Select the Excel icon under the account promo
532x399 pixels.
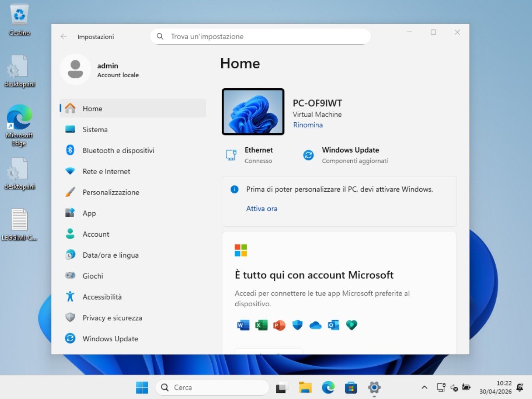(261, 325)
